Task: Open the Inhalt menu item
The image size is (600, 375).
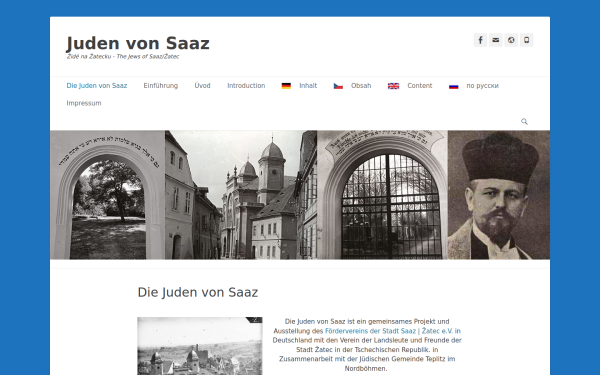Action: point(308,86)
